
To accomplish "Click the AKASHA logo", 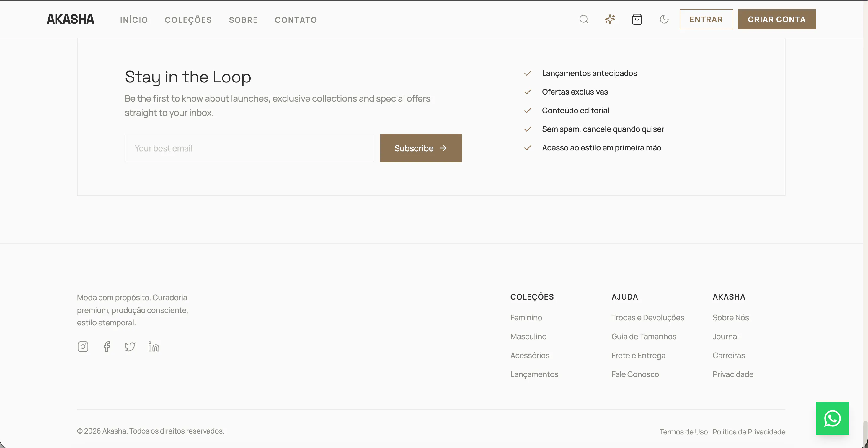I will 71,19.
